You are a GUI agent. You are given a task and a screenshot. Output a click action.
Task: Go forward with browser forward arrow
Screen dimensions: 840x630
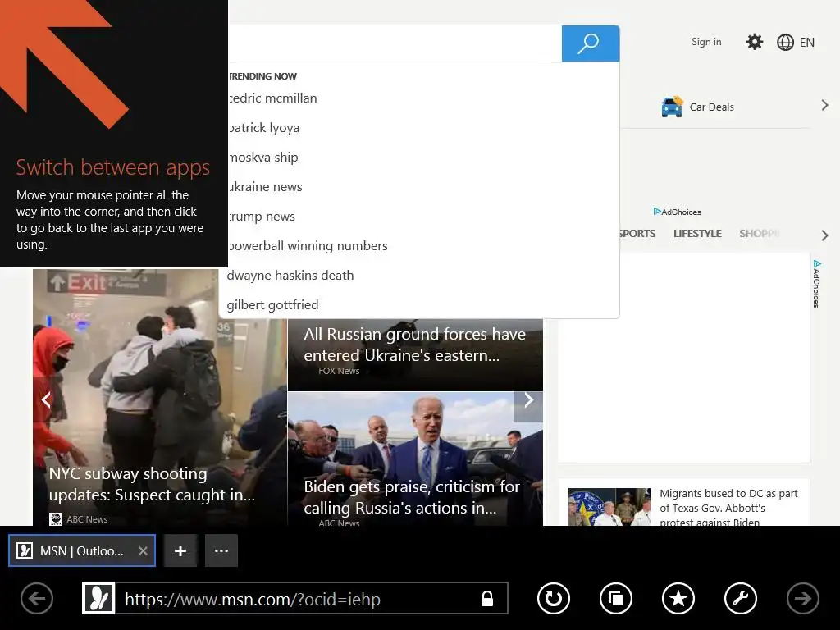(x=802, y=598)
